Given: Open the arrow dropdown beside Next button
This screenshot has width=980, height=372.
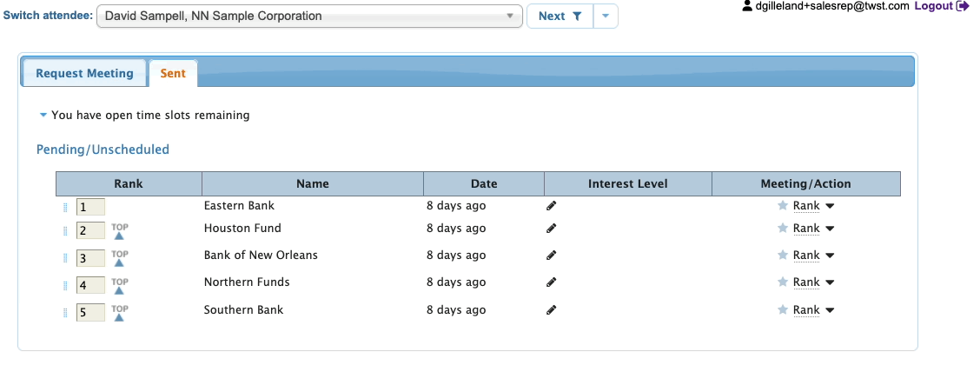Looking at the screenshot, I should (x=606, y=17).
